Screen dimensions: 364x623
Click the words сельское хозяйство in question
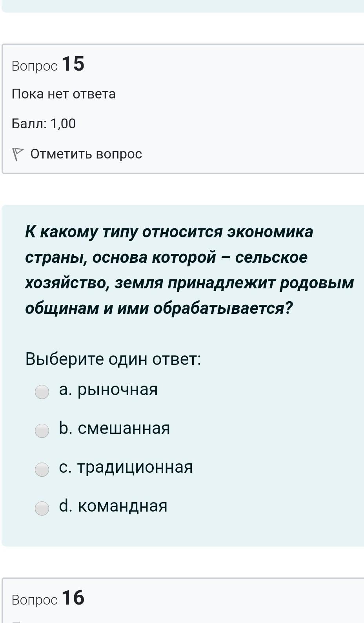pyautogui.click(x=271, y=257)
